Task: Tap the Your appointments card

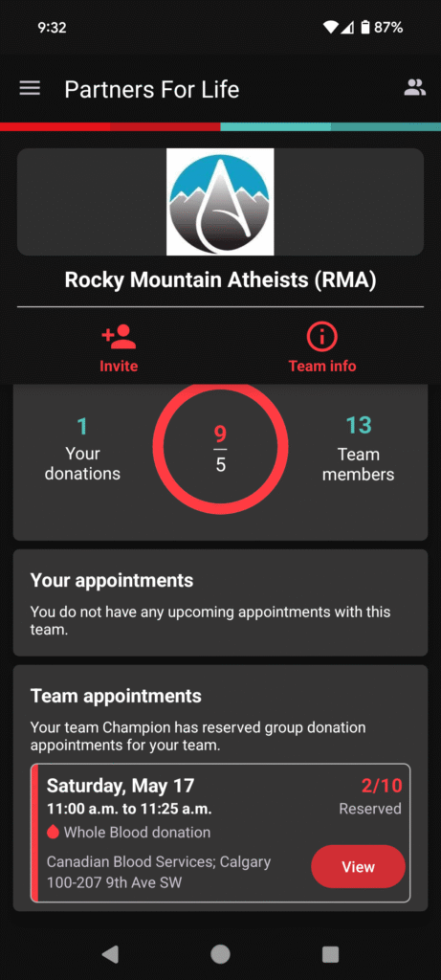Action: [x=220, y=603]
